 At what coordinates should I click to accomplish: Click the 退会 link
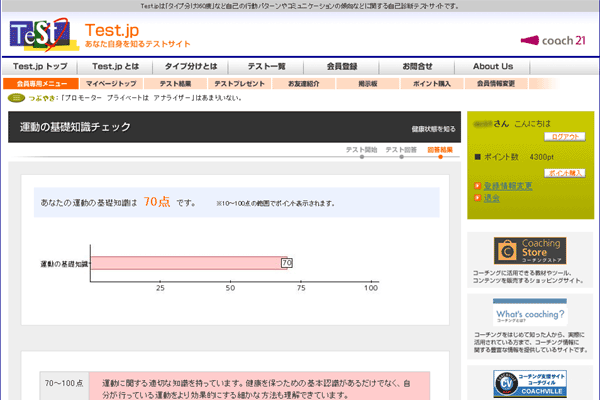[491, 198]
